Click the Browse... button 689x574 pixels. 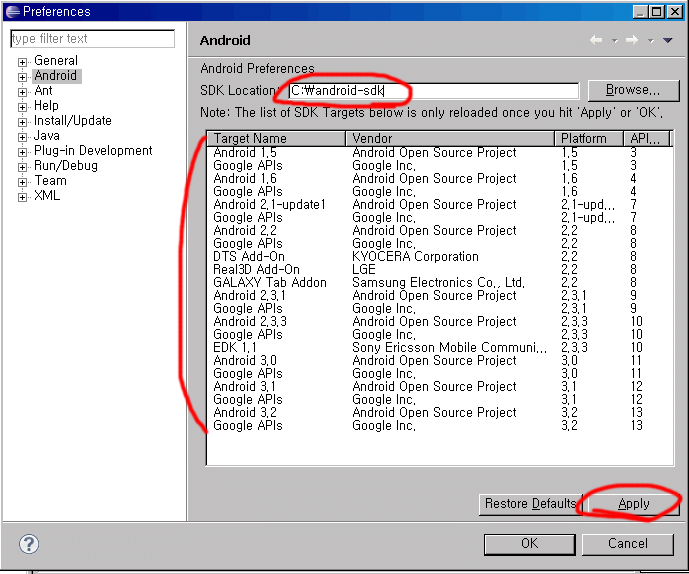pos(633,90)
